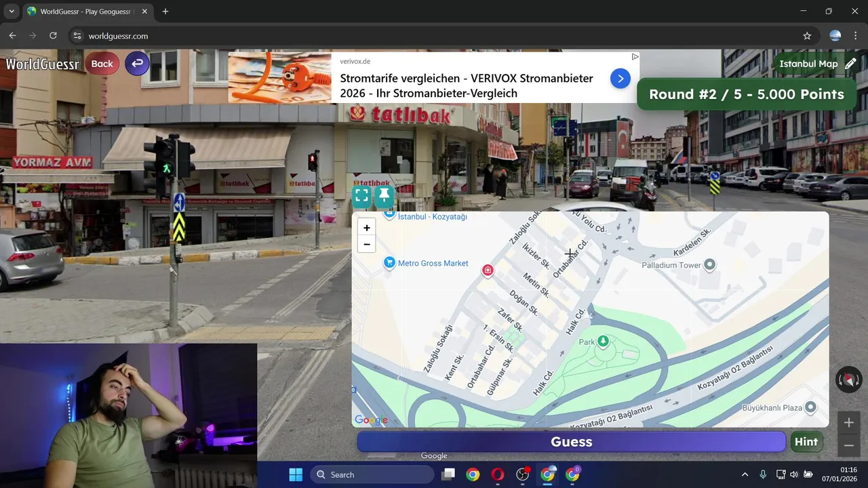Focus the worldguessr.com address bar
The width and height of the screenshot is (868, 488).
coord(441,36)
